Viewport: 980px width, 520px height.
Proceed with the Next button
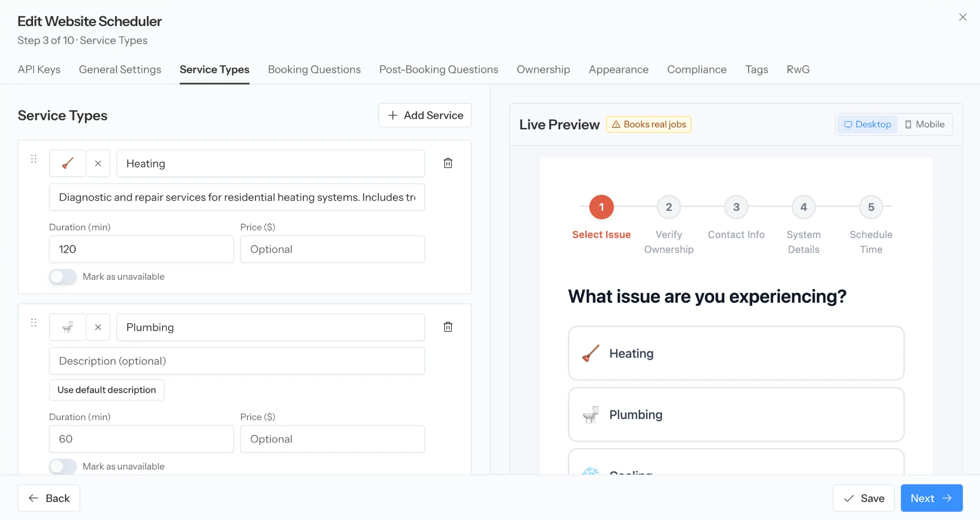pos(932,498)
